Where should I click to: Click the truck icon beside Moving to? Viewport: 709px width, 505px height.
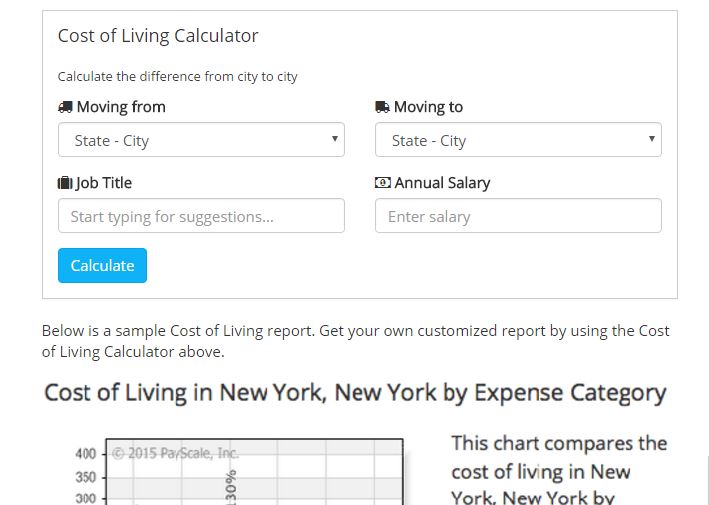[x=382, y=107]
